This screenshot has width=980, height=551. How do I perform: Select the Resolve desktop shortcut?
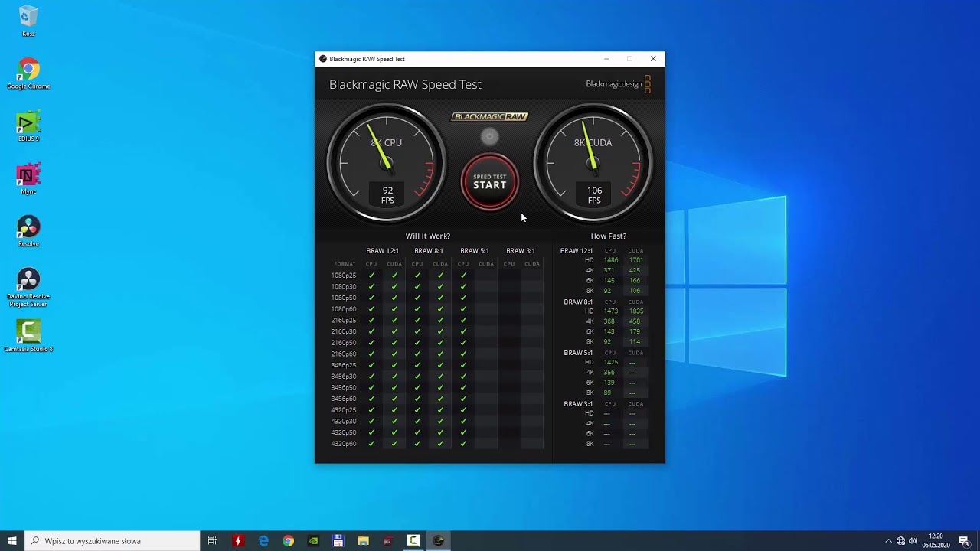28,232
